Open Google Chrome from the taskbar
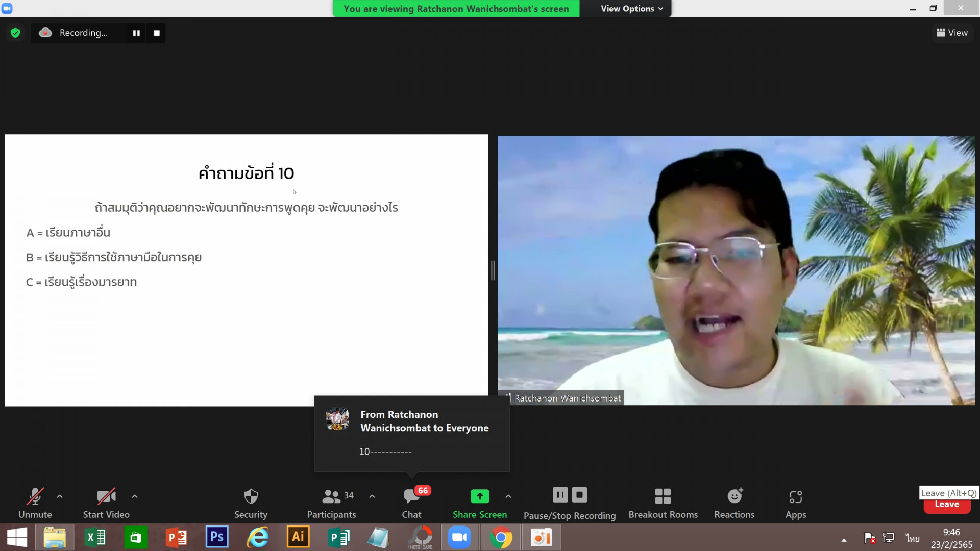The width and height of the screenshot is (980, 551). point(501,537)
